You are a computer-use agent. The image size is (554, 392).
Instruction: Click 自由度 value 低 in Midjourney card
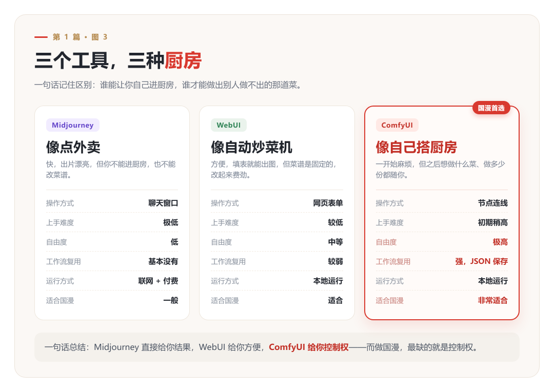pyautogui.click(x=174, y=242)
